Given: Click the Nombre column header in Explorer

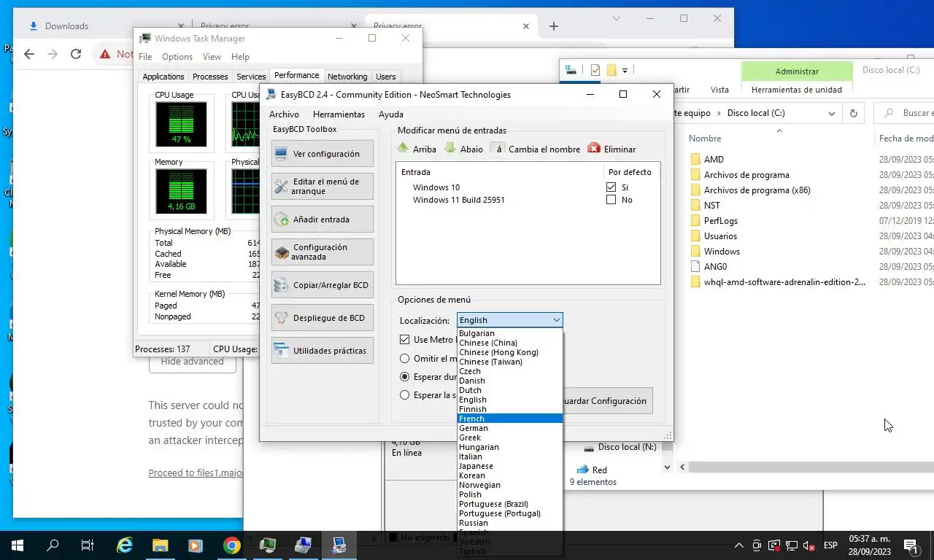Looking at the screenshot, I should click(706, 139).
